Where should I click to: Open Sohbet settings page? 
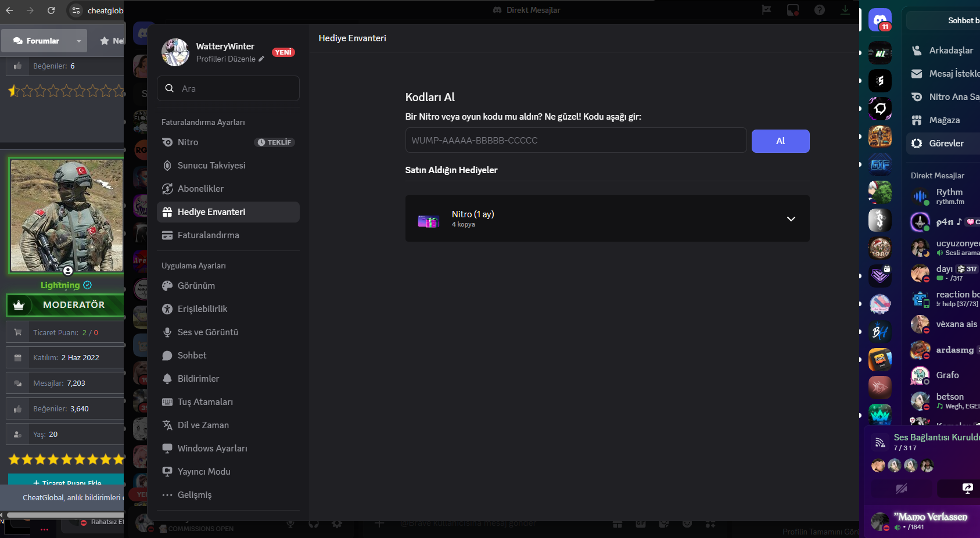pos(228,356)
